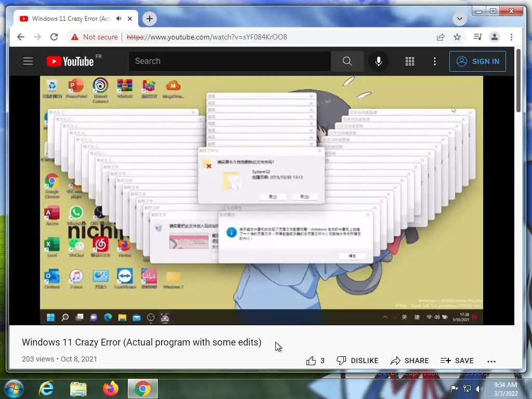Open the YouTube hamburger guide menu
532x399 pixels.
[28, 61]
